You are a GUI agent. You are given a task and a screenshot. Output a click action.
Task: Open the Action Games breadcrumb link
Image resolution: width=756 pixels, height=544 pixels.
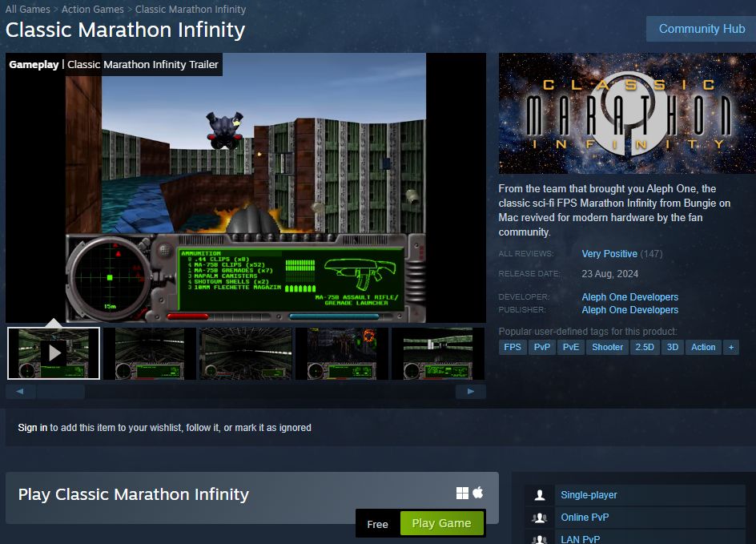pyautogui.click(x=93, y=9)
